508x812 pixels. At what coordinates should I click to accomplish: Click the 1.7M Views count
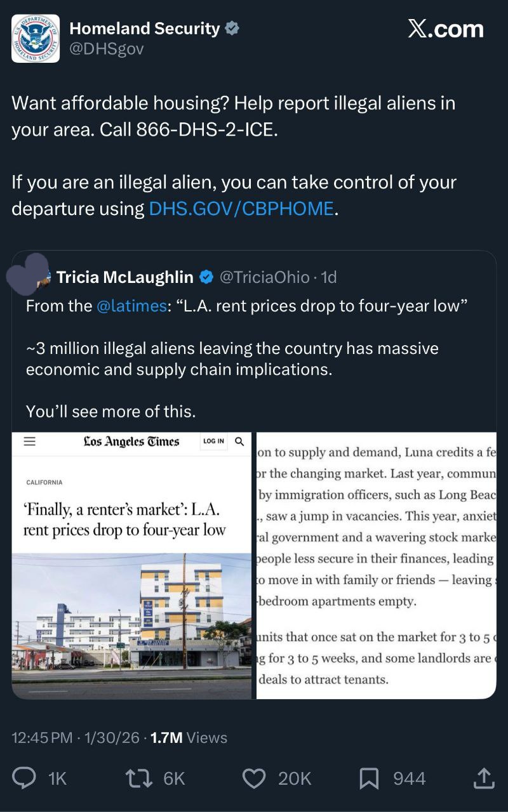[189, 738]
